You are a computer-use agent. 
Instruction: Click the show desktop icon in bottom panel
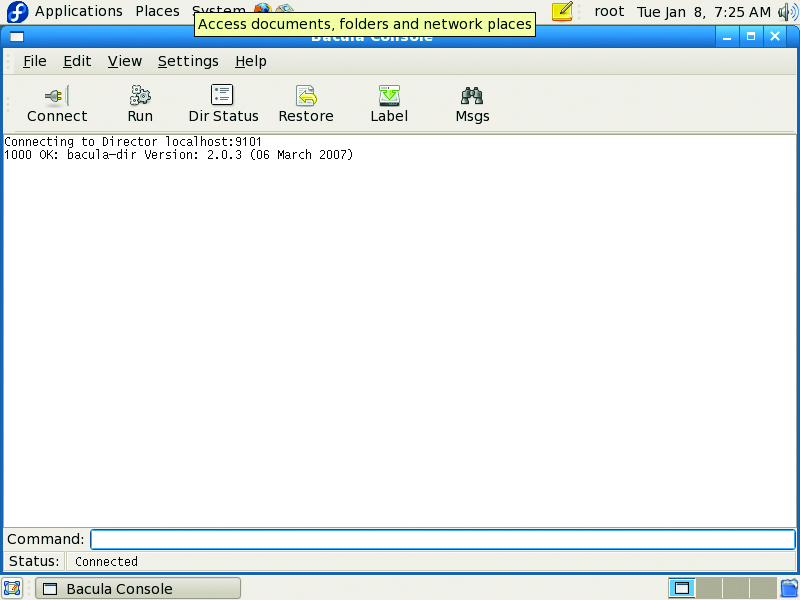point(12,589)
